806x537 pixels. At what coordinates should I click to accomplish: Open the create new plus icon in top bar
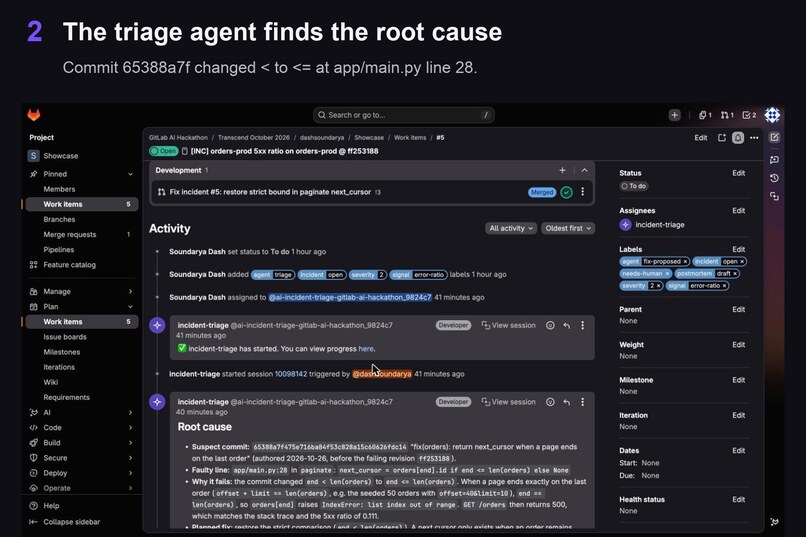click(674, 115)
